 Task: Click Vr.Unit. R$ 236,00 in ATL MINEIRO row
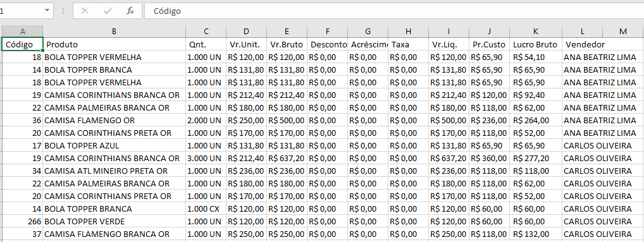(x=246, y=171)
